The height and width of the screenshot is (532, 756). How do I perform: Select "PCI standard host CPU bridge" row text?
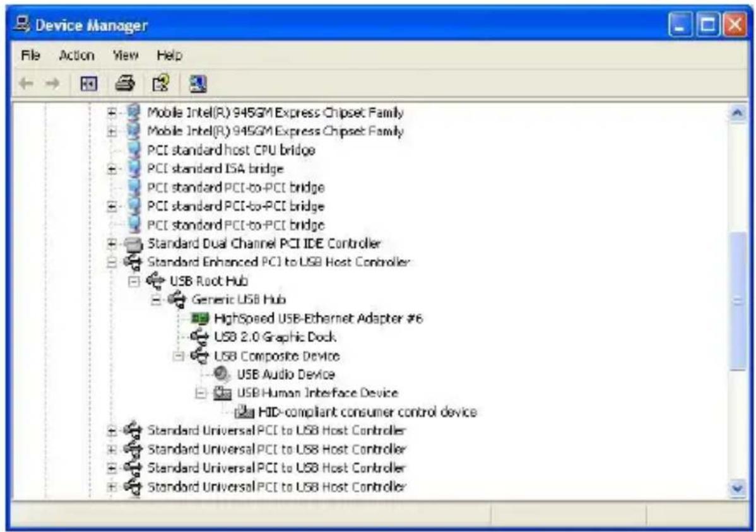click(231, 150)
